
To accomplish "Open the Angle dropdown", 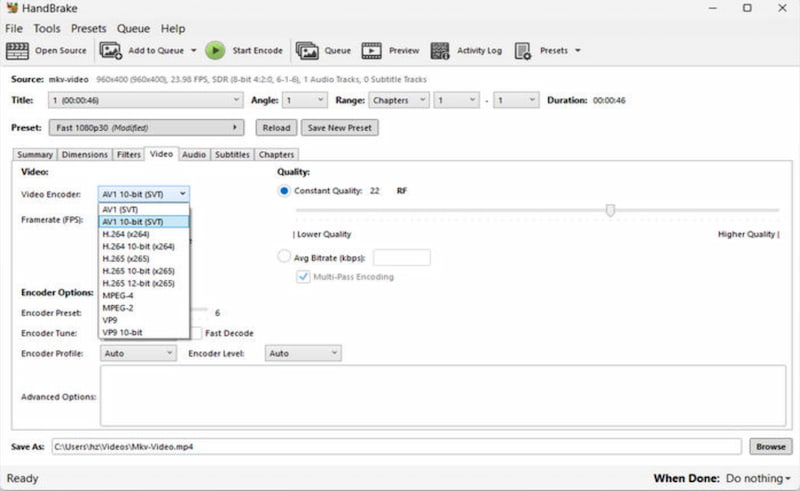I will coord(305,100).
